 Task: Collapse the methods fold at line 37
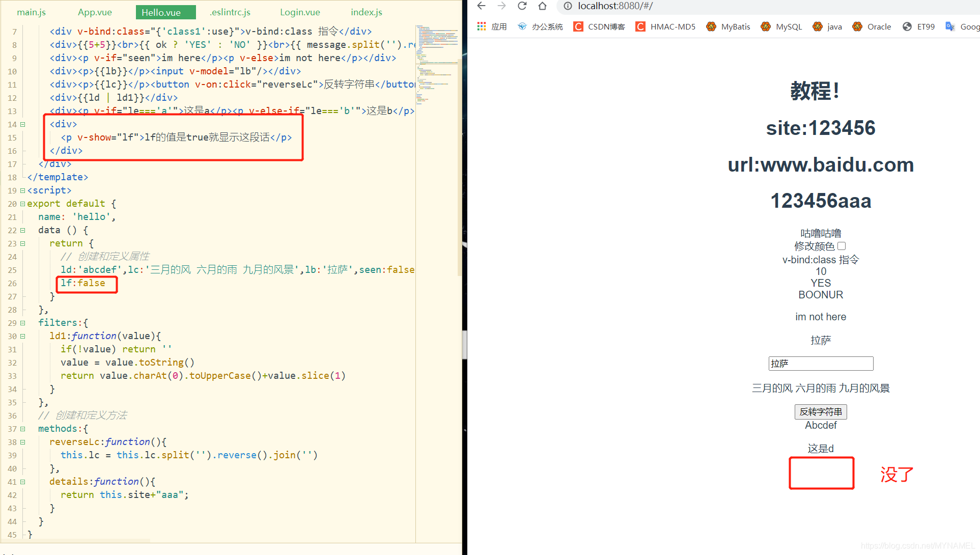pyautogui.click(x=22, y=429)
